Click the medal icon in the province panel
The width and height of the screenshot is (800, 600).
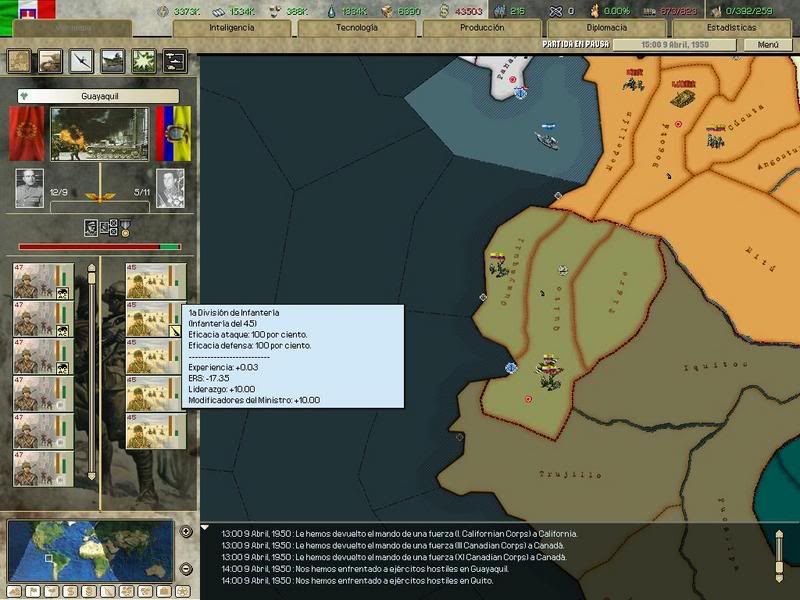coord(125,226)
